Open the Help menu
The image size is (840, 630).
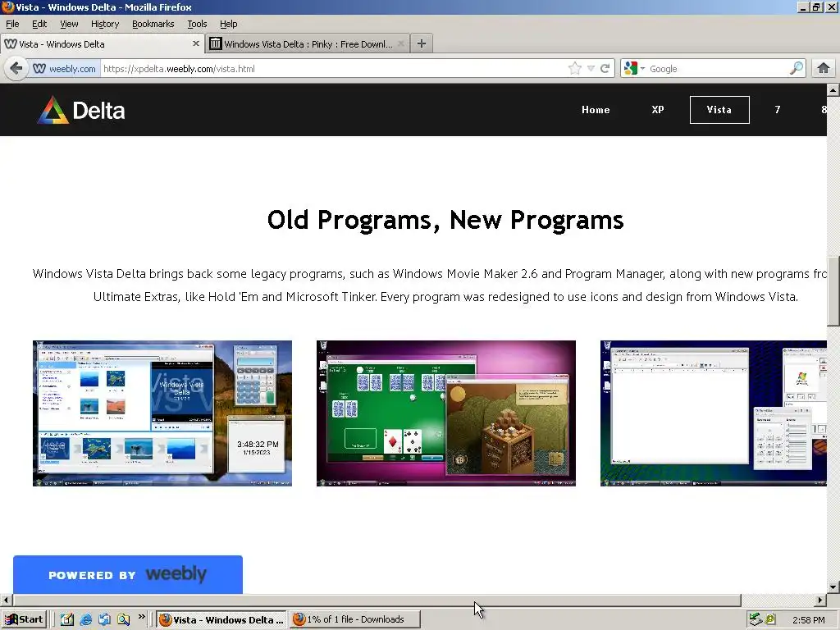(228, 24)
